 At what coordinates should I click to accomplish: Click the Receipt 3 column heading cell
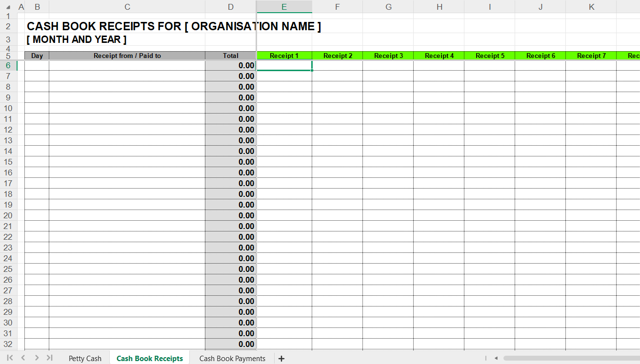coord(388,56)
